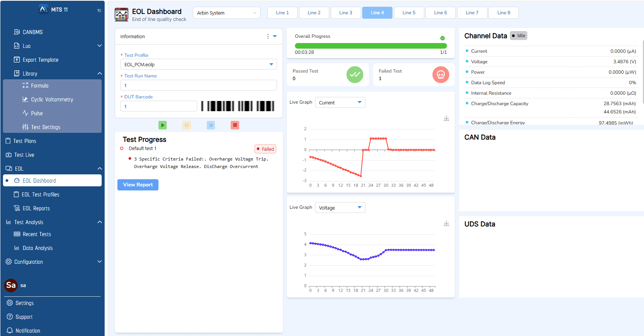Collapse the sidebar with the top menu icon
The width and height of the screenshot is (644, 336).
tap(99, 10)
